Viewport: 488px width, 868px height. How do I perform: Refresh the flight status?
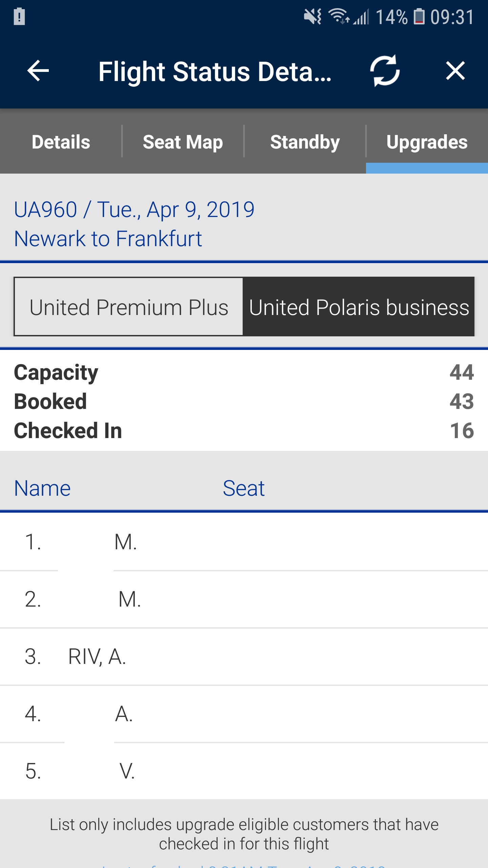(385, 71)
